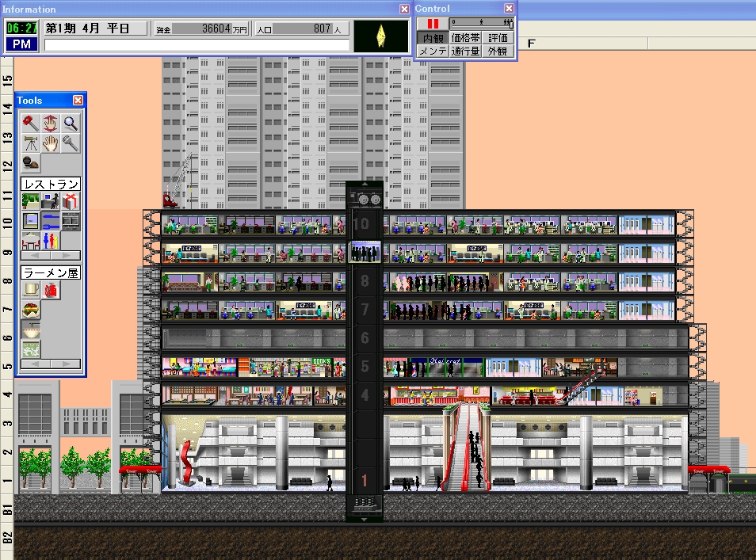Screen dimensions: 756x560
Task: Close the Tools panel
Action: click(x=78, y=101)
